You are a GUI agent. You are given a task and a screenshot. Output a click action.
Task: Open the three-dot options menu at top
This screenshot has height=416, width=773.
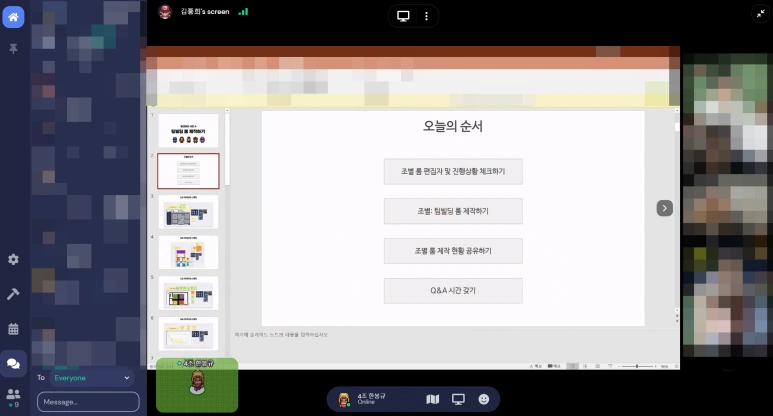[x=426, y=16]
